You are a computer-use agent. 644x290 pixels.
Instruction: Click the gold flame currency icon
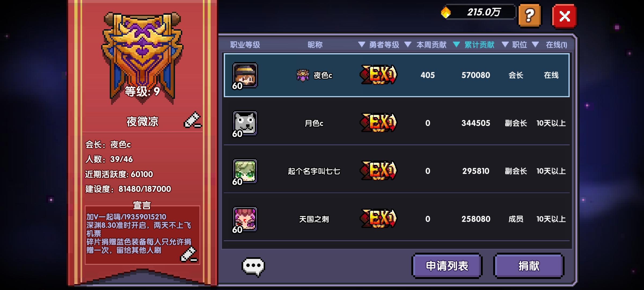[446, 13]
